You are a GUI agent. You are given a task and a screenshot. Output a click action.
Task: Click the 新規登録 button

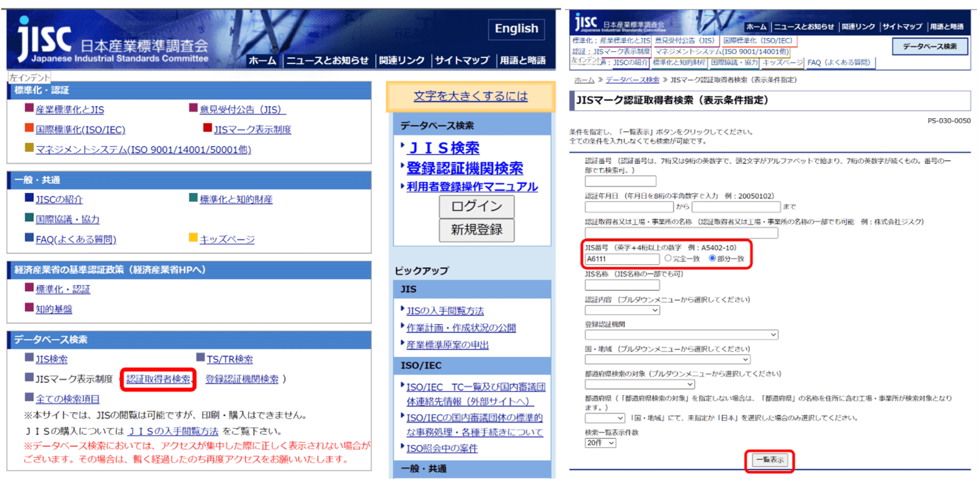477,230
